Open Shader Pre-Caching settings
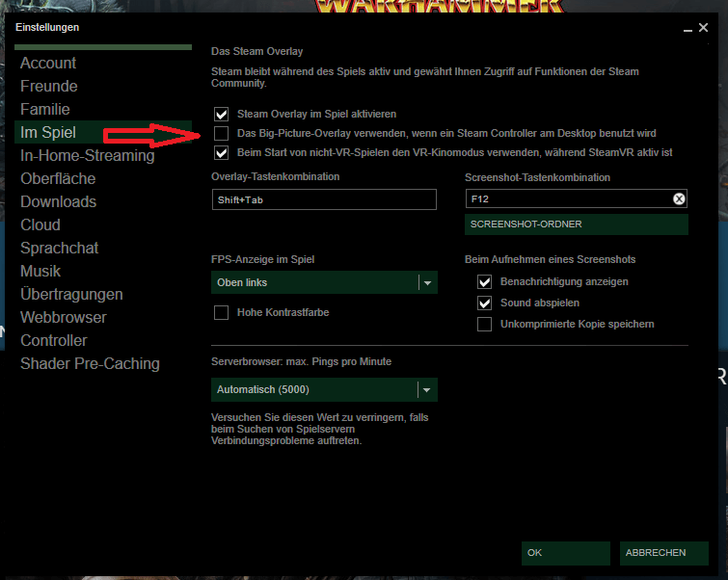Image resolution: width=728 pixels, height=580 pixels. pyautogui.click(x=90, y=364)
